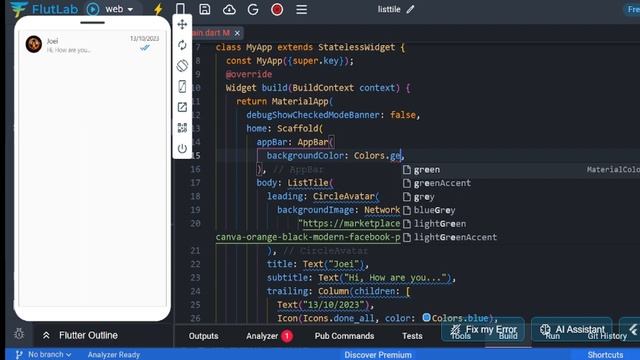
Task: Open the Analyzer tab
Action: coord(269,336)
